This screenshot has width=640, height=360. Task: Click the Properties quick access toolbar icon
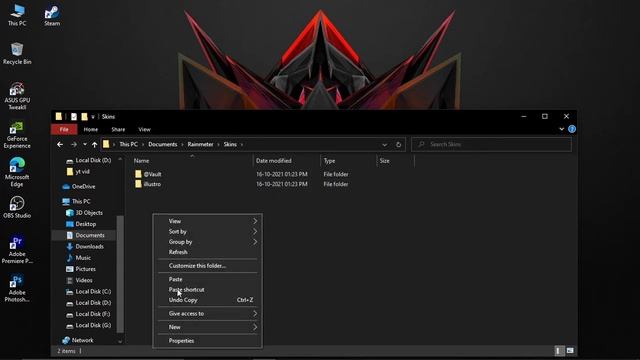pos(73,117)
